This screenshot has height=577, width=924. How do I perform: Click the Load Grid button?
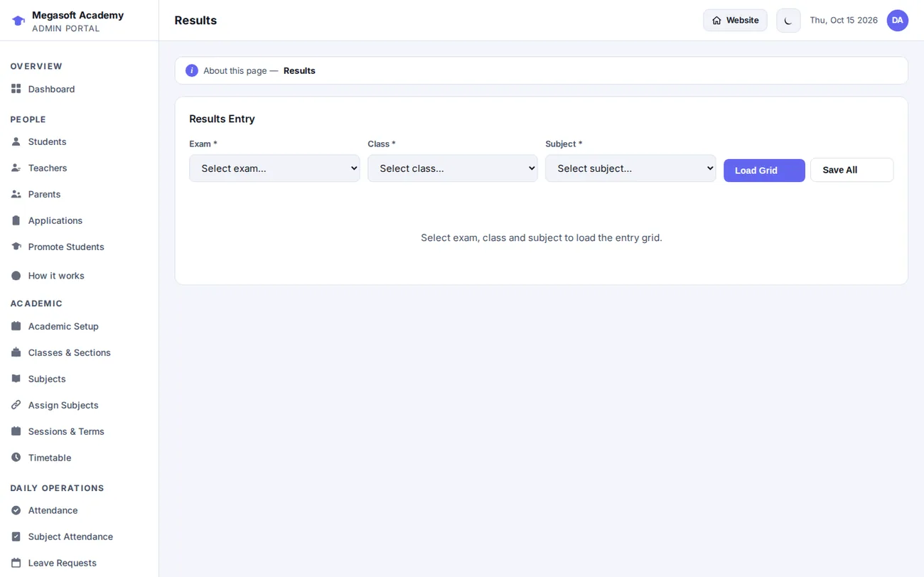(764, 171)
